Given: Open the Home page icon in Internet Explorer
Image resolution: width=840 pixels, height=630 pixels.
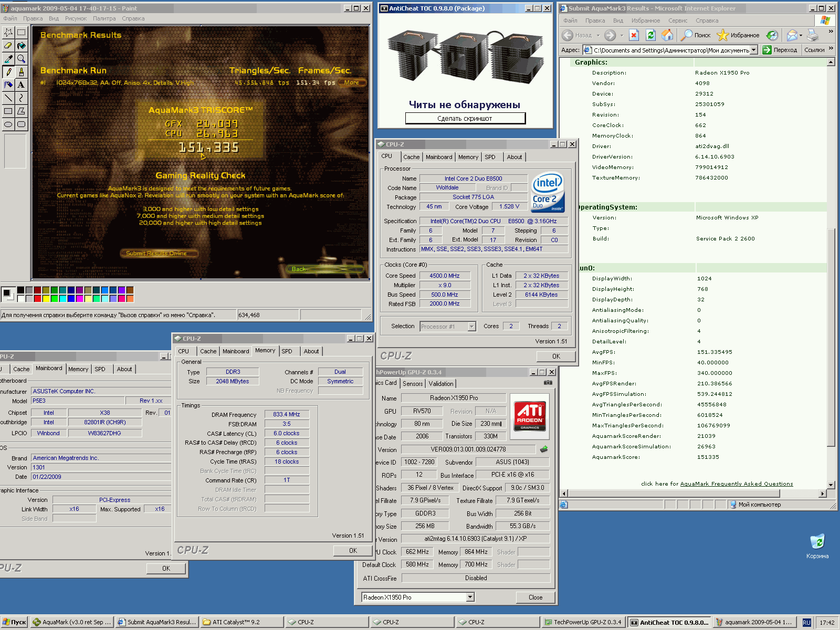Looking at the screenshot, I should tap(667, 35).
